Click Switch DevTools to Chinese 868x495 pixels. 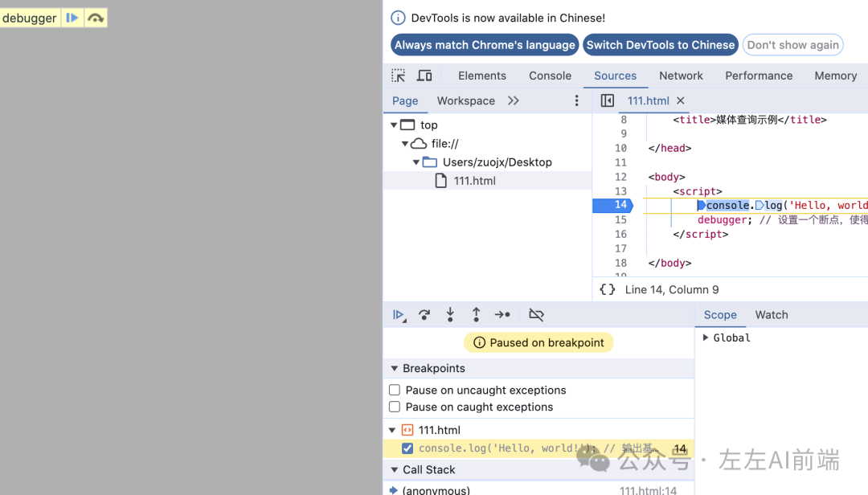pos(661,45)
